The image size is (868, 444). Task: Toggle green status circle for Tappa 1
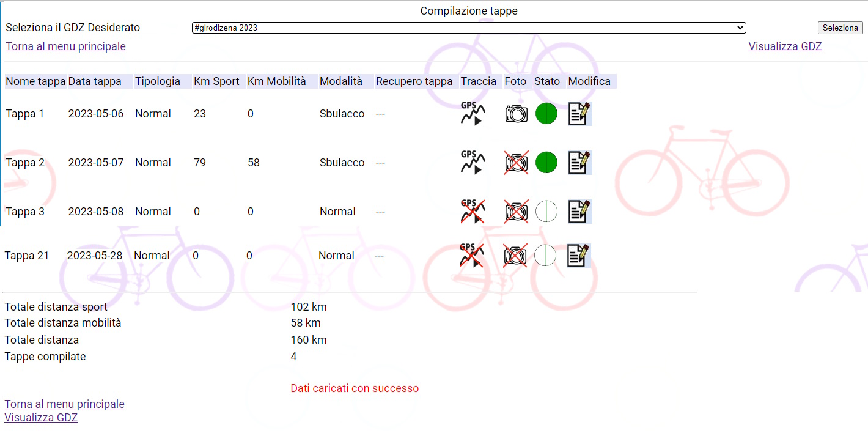546,114
